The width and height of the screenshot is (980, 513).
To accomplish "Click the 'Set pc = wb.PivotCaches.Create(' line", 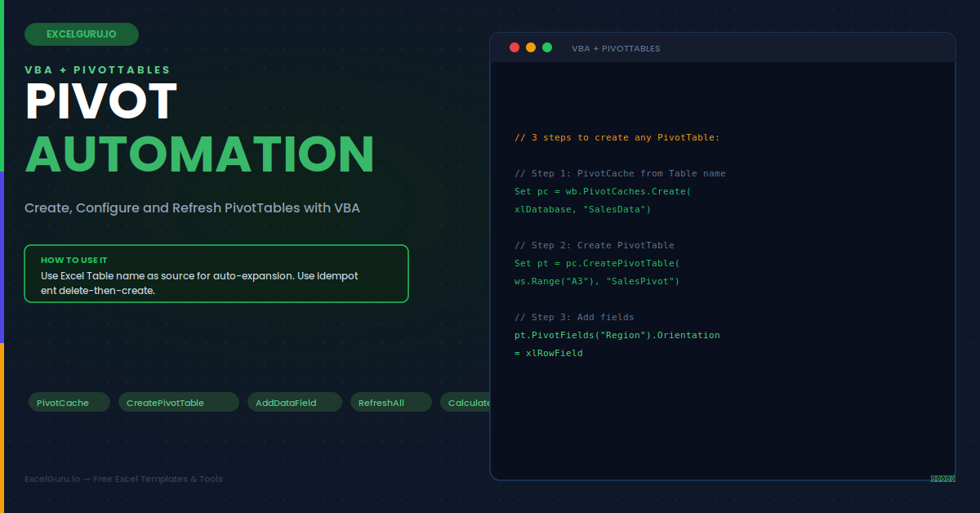I will pos(603,191).
